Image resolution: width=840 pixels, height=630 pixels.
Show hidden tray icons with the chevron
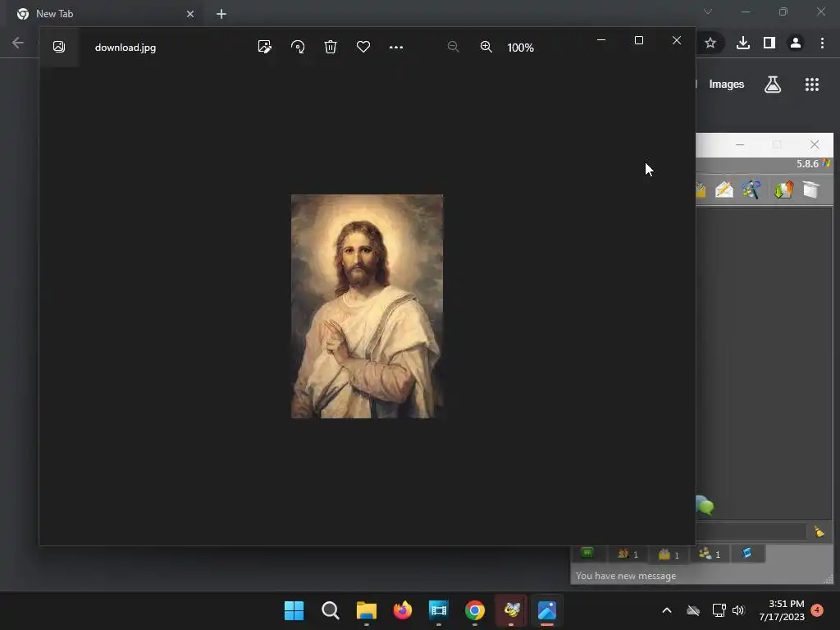click(667, 610)
